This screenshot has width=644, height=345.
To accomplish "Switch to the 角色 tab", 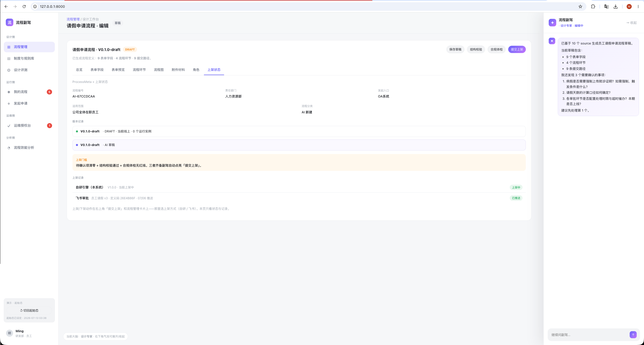I will [x=196, y=70].
